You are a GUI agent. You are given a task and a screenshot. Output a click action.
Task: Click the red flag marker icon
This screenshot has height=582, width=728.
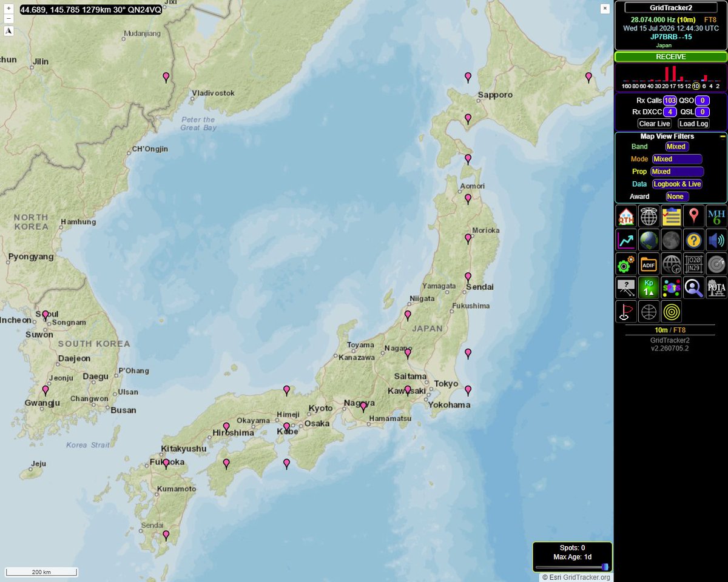coord(625,311)
